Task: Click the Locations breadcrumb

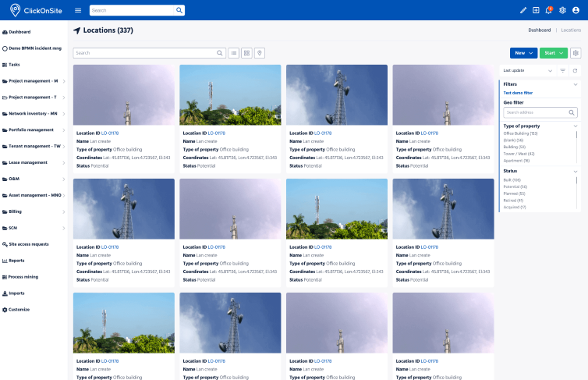Action: click(571, 30)
